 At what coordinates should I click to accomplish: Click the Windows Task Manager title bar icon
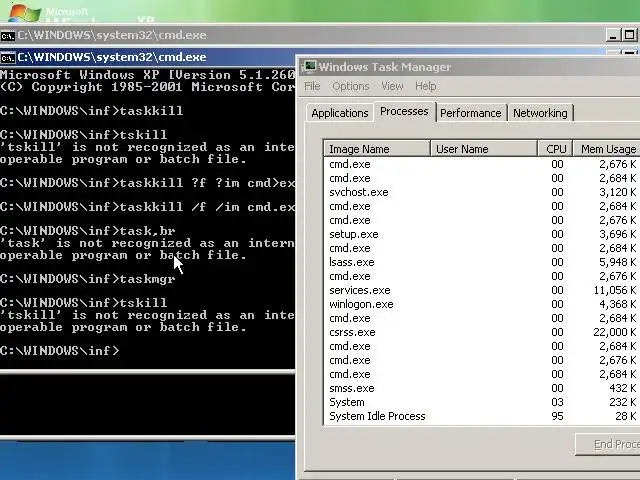click(309, 67)
